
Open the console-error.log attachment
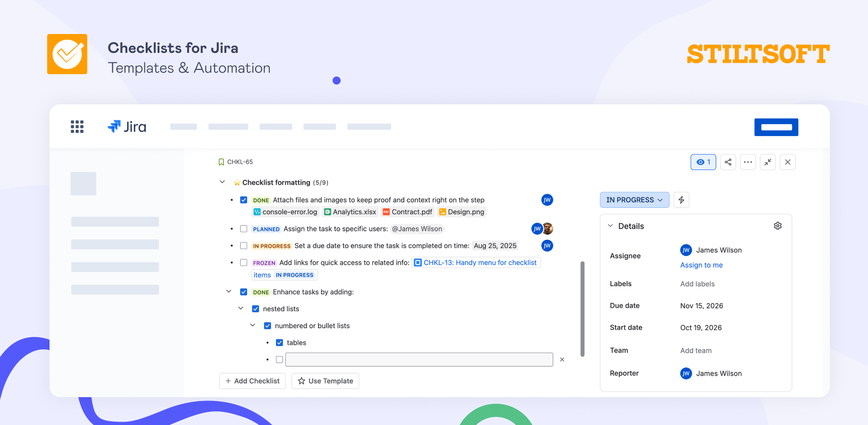tap(285, 212)
